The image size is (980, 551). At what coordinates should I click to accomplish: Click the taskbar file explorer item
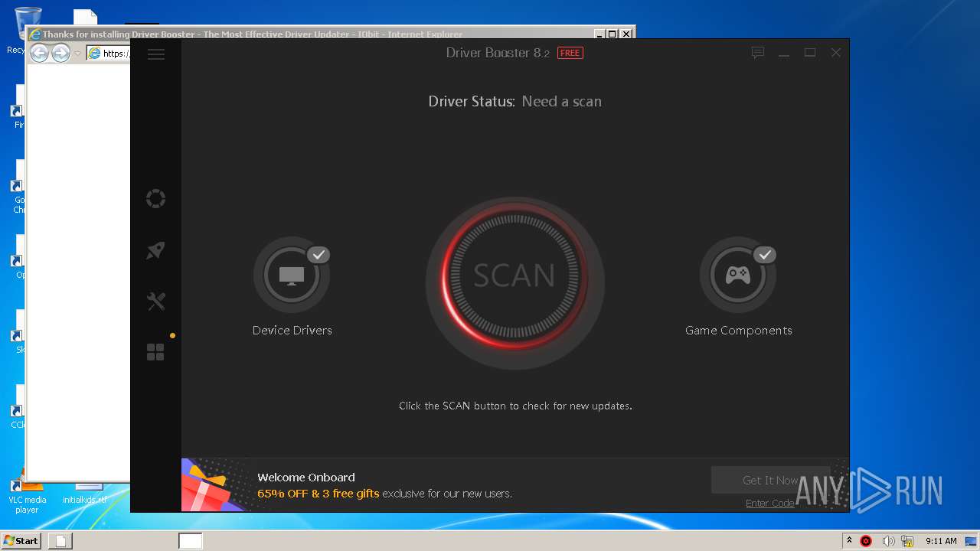[x=60, y=541]
